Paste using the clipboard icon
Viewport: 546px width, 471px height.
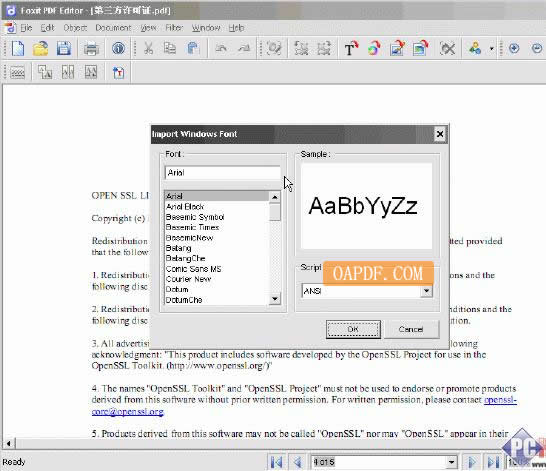(x=193, y=48)
